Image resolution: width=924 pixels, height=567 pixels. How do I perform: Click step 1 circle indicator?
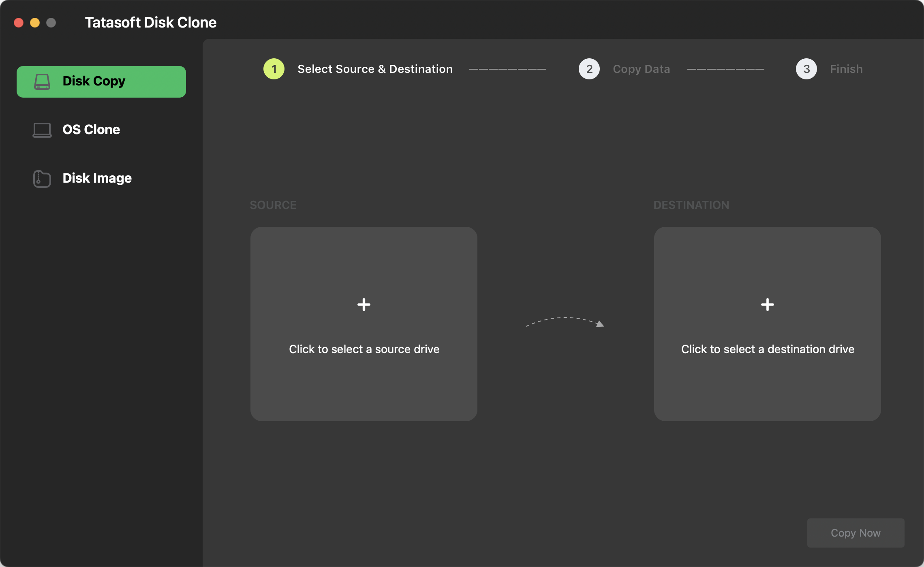274,69
